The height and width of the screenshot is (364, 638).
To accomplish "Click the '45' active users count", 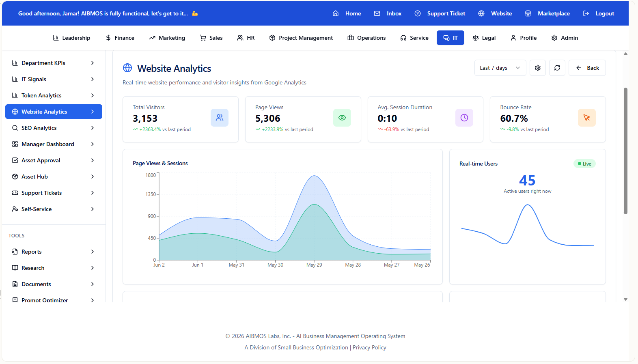I will point(527,180).
